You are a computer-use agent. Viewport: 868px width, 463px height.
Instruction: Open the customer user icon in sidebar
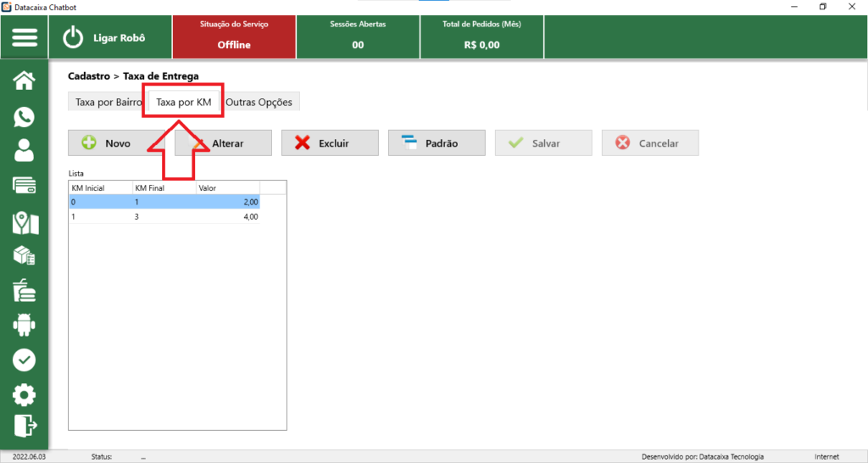coord(25,151)
